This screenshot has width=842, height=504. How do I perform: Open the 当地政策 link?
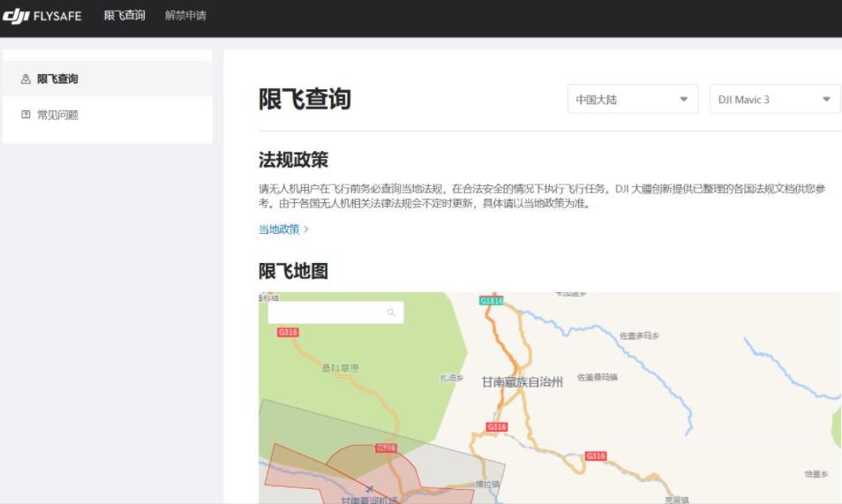coord(278,229)
